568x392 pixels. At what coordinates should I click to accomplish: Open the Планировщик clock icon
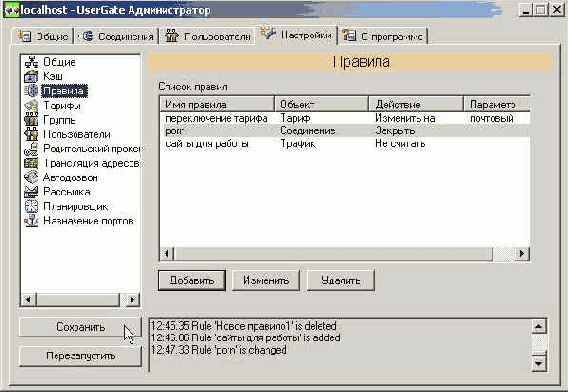31,207
